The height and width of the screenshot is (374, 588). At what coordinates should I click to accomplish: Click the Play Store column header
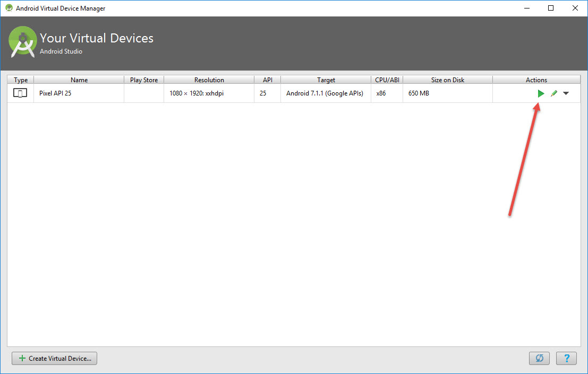[144, 80]
